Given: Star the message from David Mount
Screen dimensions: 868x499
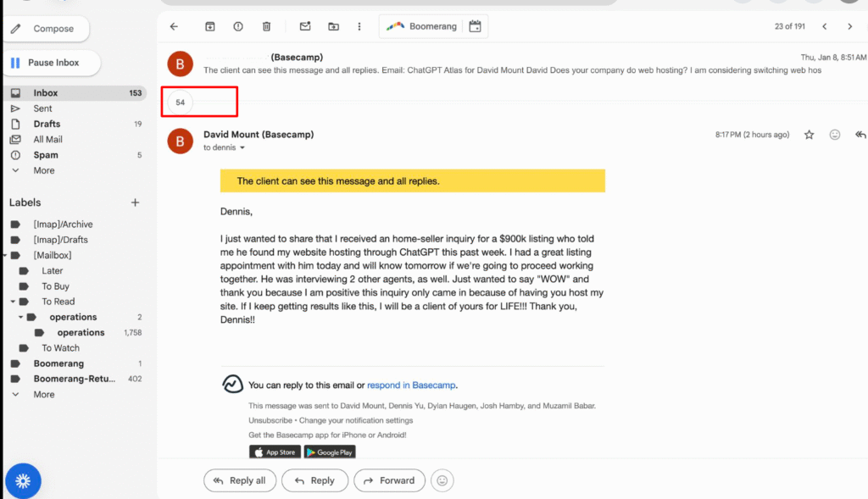Looking at the screenshot, I should (810, 135).
